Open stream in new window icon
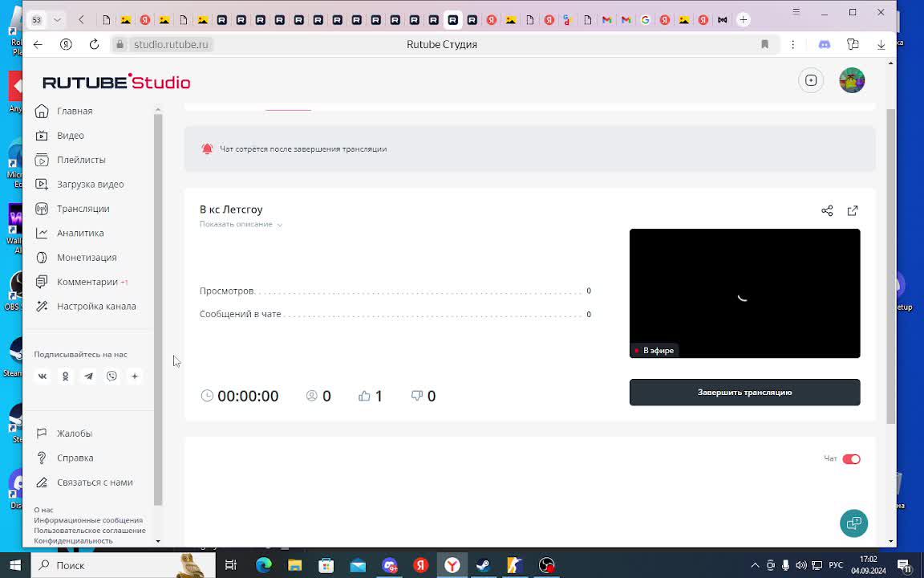Screen dimensions: 924x578 (853, 210)
